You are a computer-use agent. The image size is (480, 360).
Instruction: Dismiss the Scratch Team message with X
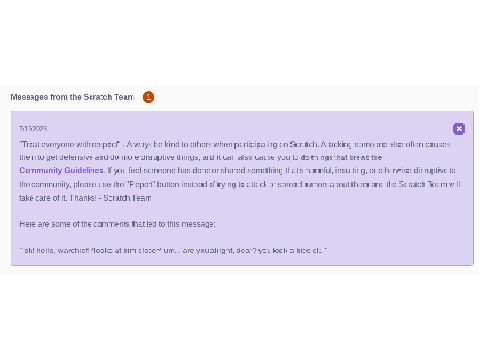[459, 129]
